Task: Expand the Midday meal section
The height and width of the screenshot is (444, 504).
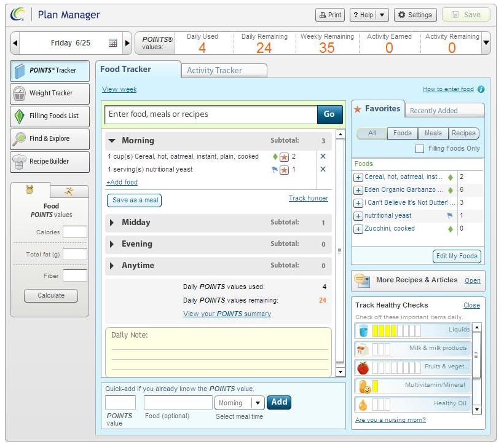Action: point(112,223)
